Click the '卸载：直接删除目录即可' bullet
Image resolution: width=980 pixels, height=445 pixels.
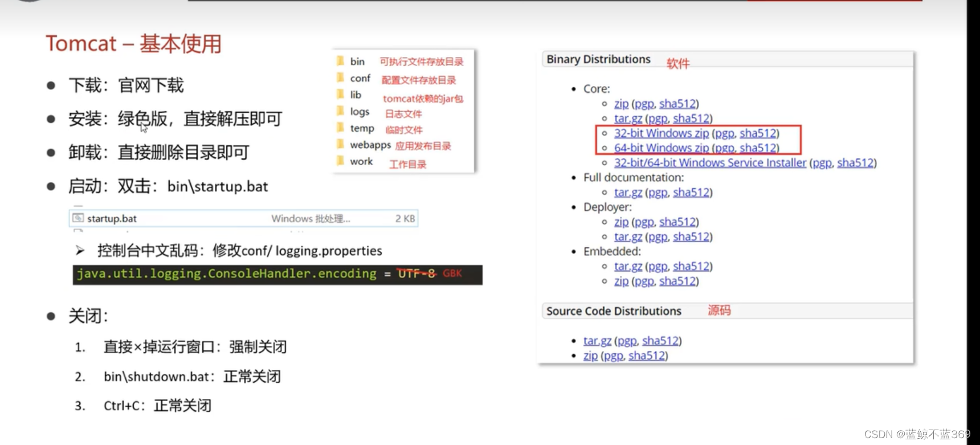[x=159, y=153]
